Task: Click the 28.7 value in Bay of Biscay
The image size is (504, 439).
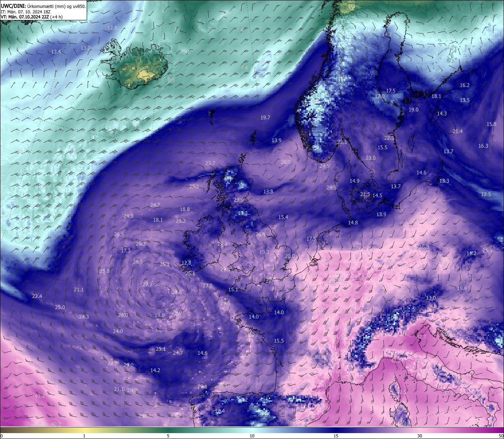Action: pyautogui.click(x=132, y=391)
